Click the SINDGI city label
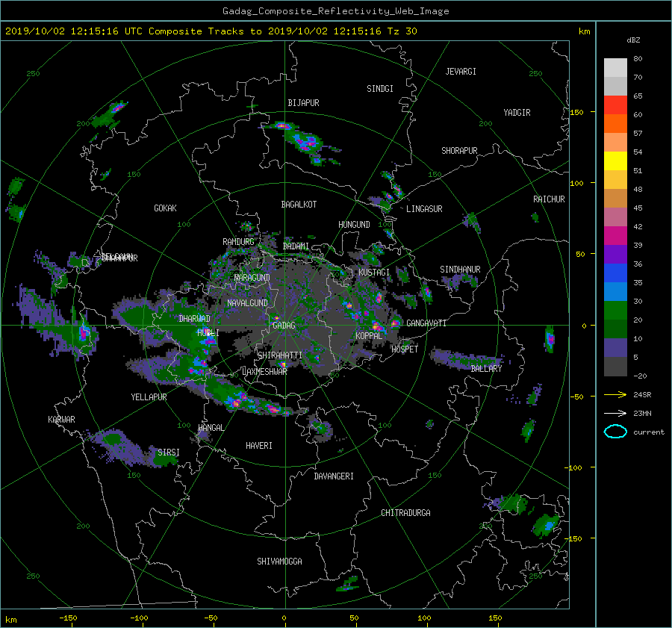Image resolution: width=672 pixels, height=628 pixels. pyautogui.click(x=380, y=89)
